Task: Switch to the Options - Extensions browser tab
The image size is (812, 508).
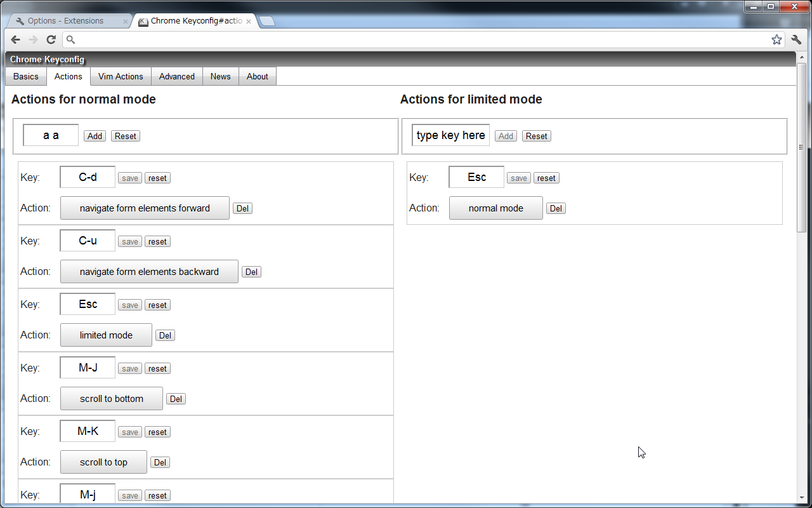Action: coord(69,21)
